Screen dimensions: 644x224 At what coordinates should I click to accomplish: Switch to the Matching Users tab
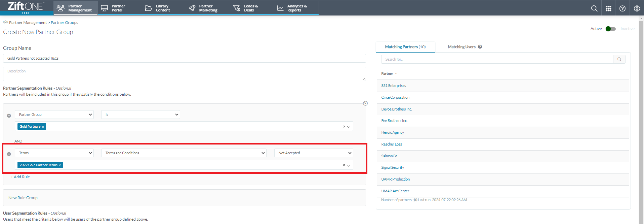click(x=461, y=47)
